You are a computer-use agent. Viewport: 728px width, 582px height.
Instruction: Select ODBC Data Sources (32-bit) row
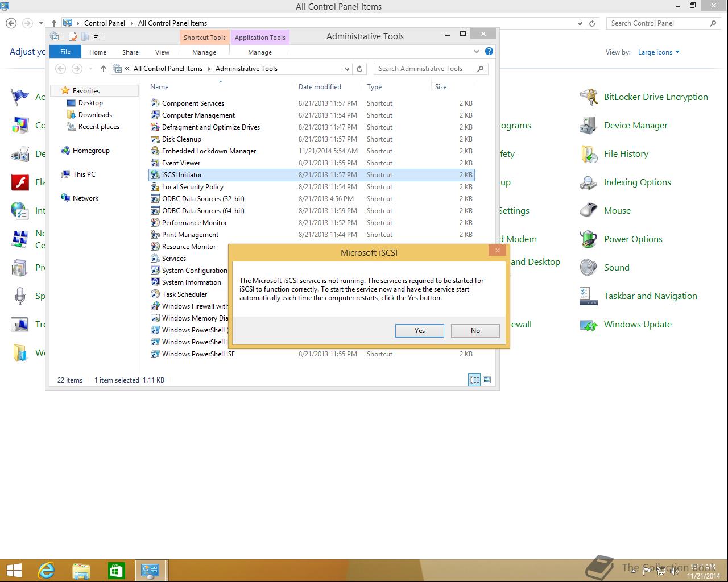click(311, 199)
